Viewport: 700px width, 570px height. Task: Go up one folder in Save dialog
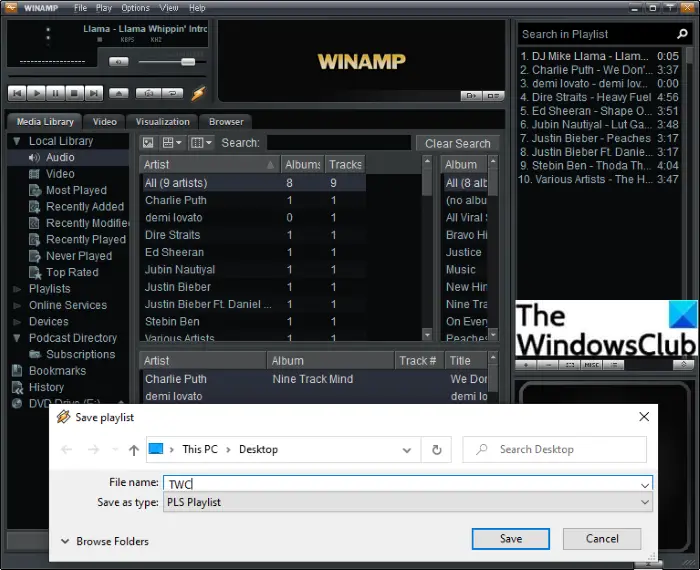pos(134,450)
